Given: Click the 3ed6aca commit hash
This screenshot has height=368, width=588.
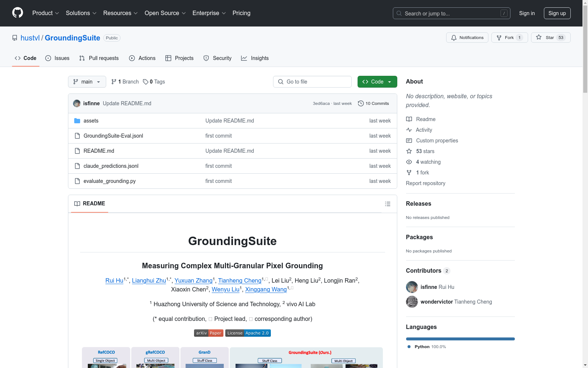Looking at the screenshot, I should 321,103.
